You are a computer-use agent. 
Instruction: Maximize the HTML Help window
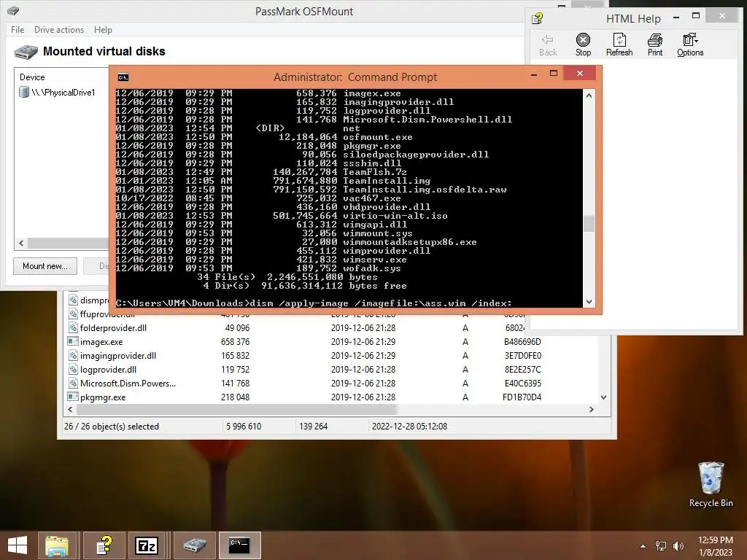tap(695, 16)
